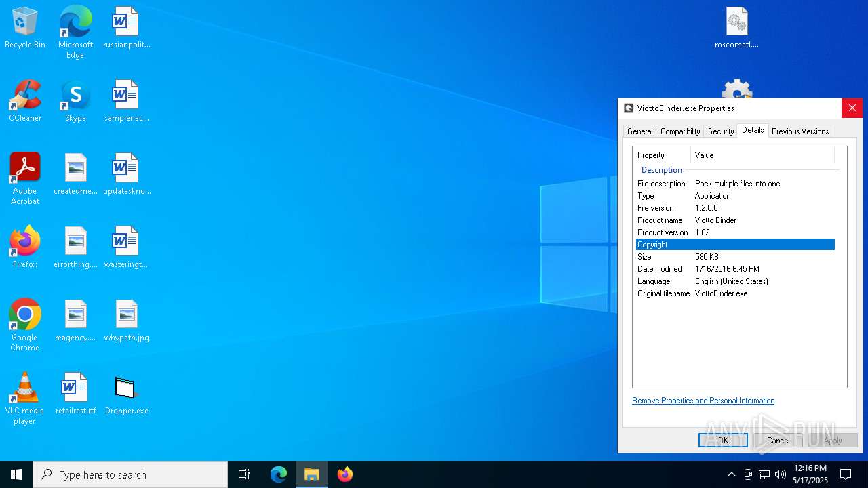Open Firefox from the taskbar

click(345, 474)
